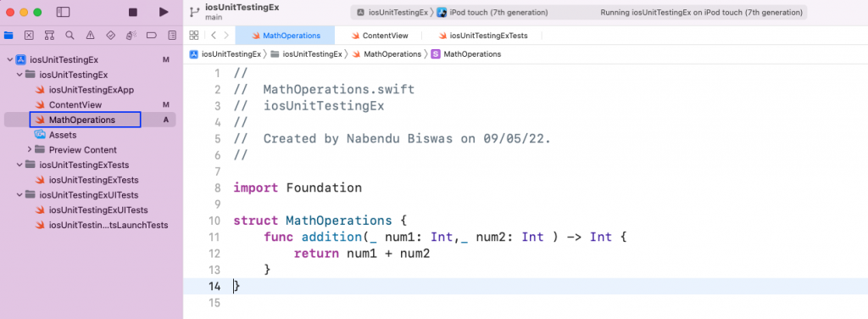Open the issue navigator warning icon
The width and height of the screenshot is (868, 319).
pos(90,36)
